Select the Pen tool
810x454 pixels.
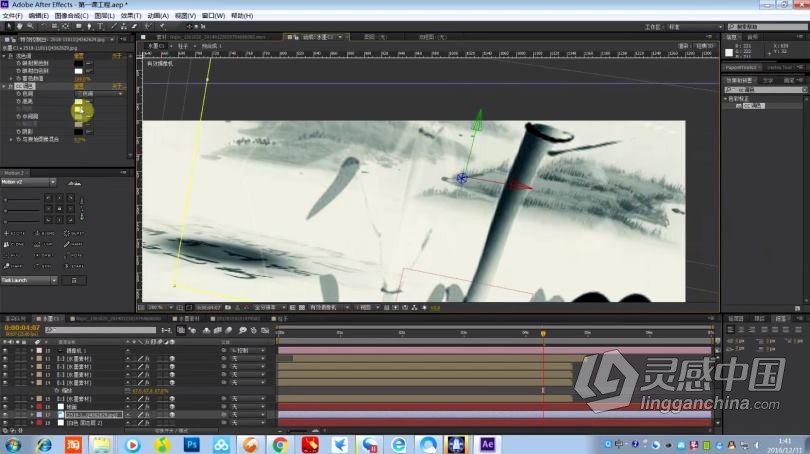tap(89, 26)
